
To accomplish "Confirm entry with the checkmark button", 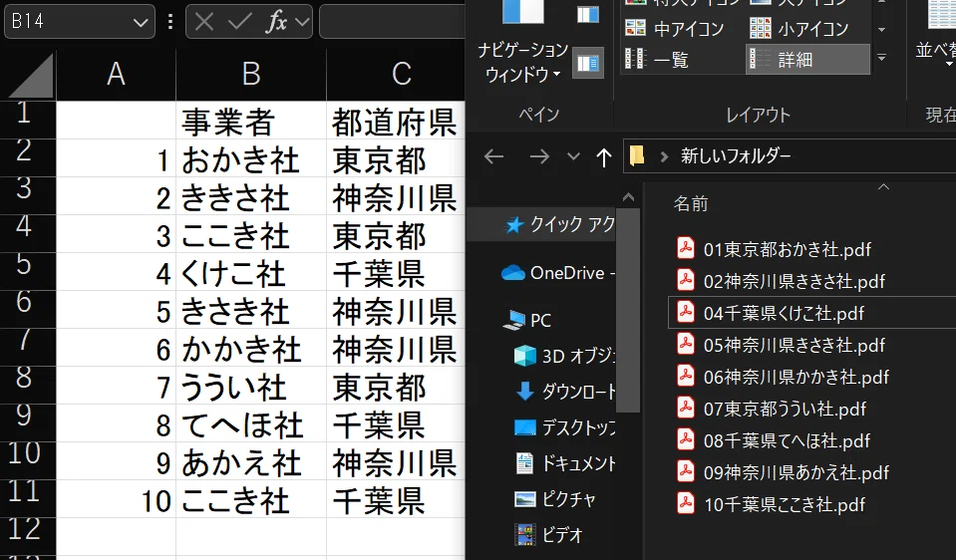I will (239, 23).
